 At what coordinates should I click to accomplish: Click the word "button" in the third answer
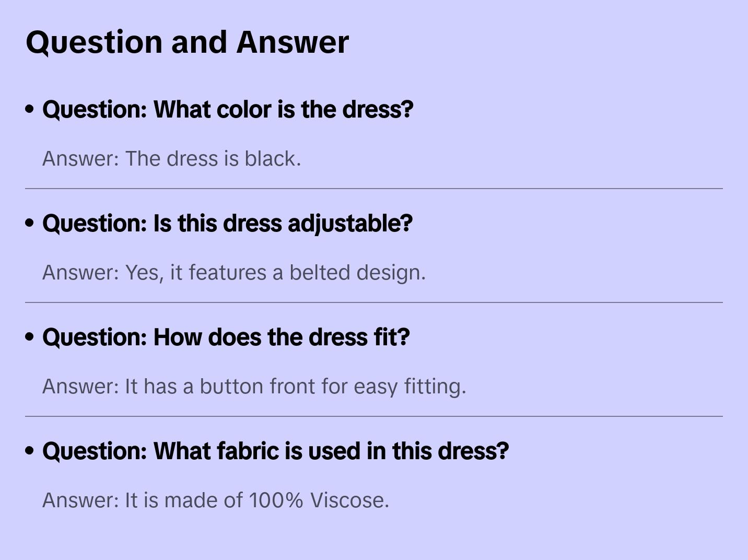pos(231,386)
